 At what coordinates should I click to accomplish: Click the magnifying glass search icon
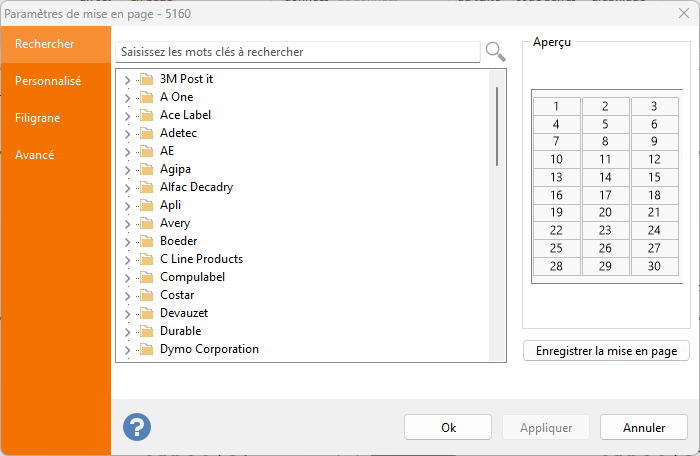tap(495, 51)
